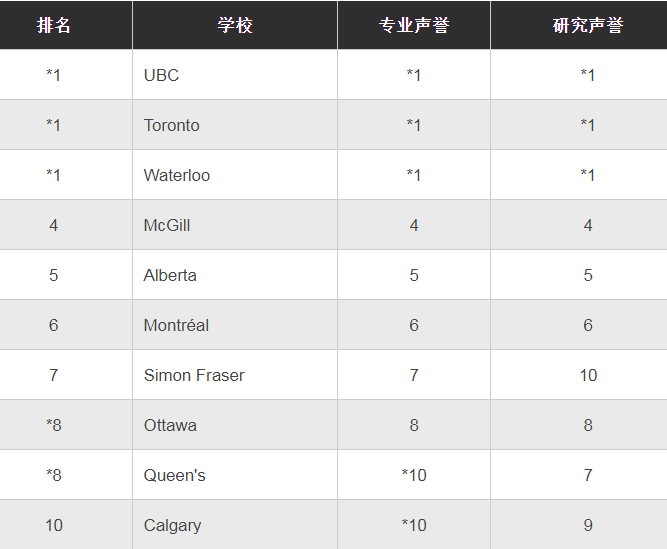Click the 研究声誉 column header
The height and width of the screenshot is (549, 667).
[x=588, y=25]
